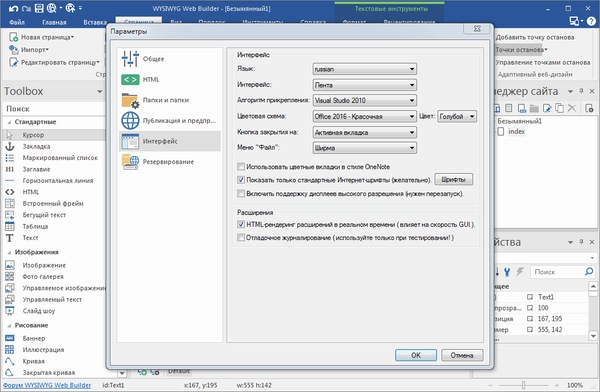Choose the HTML tool in Toolbox
Viewport: 600px width, 392px height.
tap(54, 192)
